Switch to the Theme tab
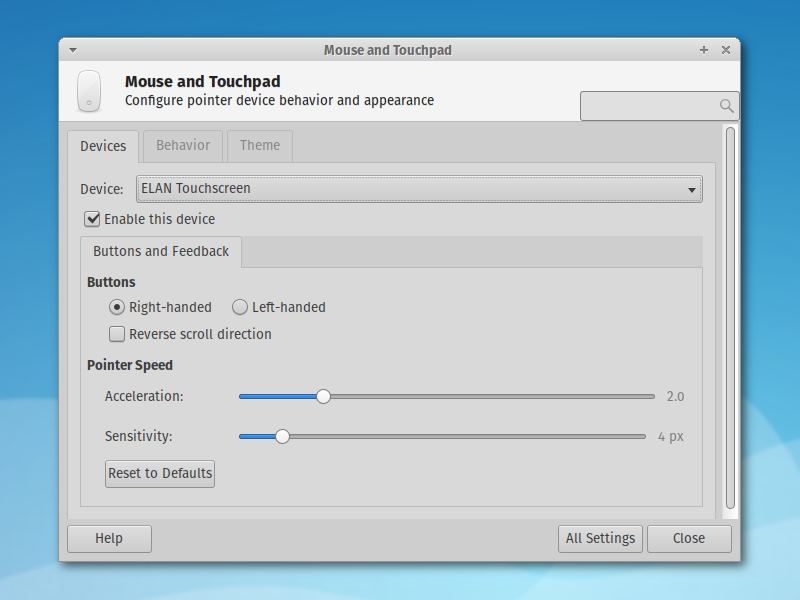This screenshot has width=800, height=600. click(259, 146)
